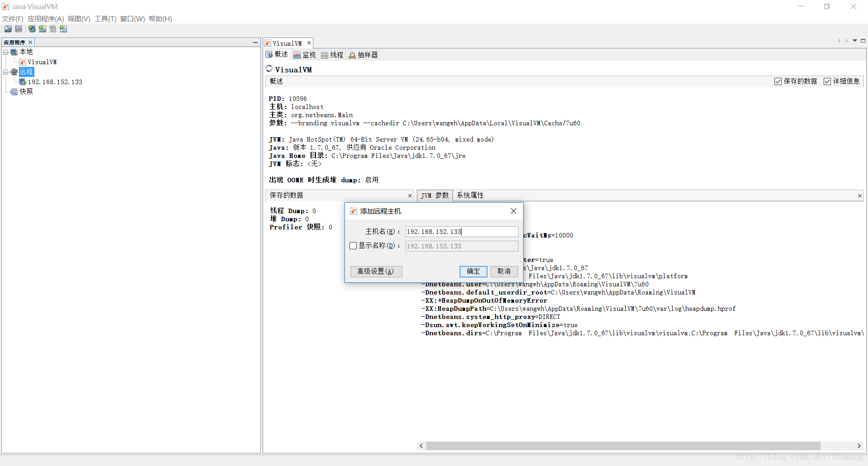
Task: Select the 192.168.152.133 label in the tree
Action: [x=55, y=82]
